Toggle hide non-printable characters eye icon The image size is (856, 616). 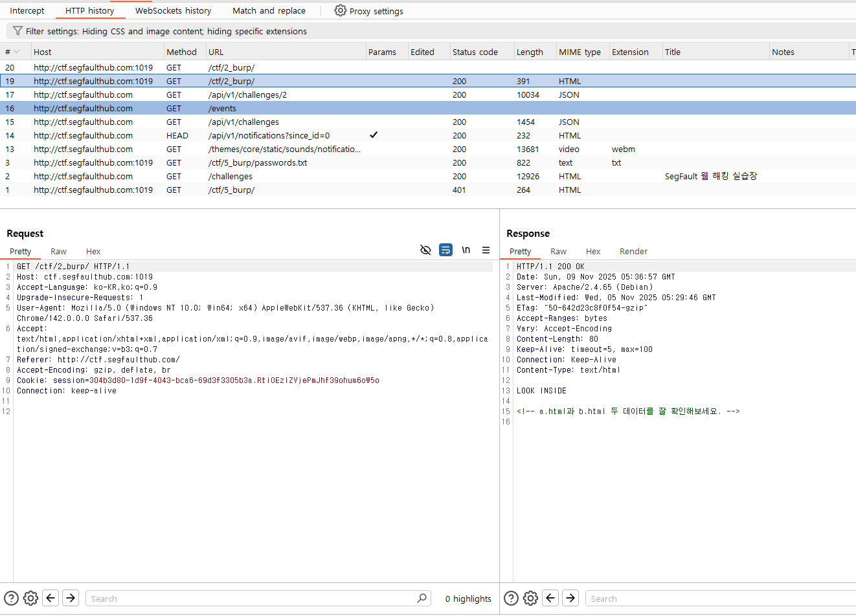425,250
